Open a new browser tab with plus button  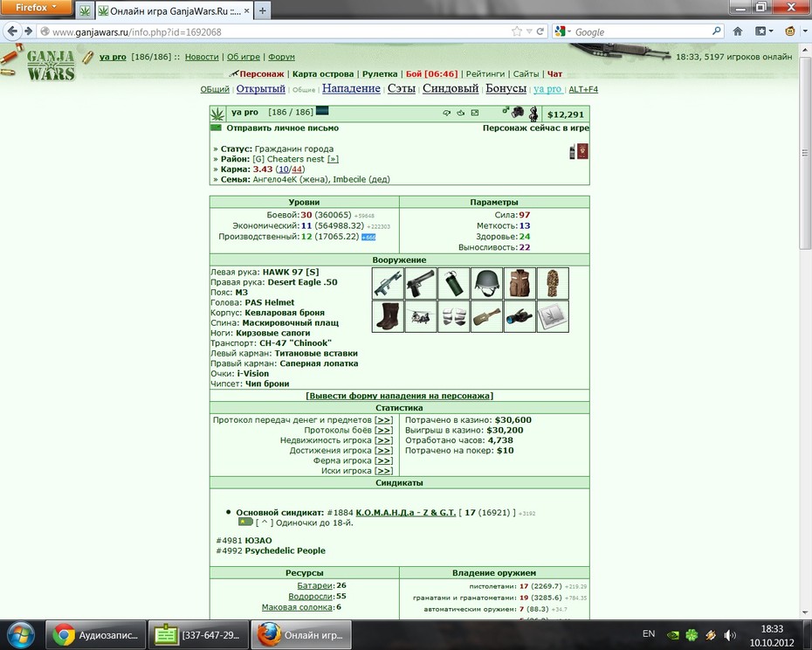(x=263, y=10)
